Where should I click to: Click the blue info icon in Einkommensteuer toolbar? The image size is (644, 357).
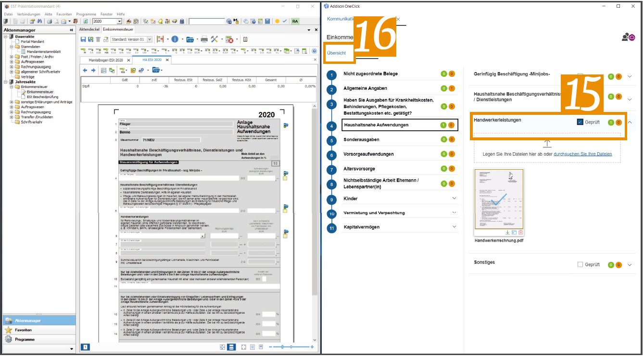coord(175,39)
